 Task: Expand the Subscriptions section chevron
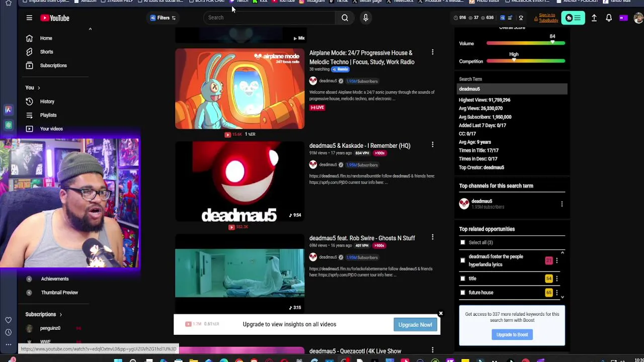[x=60, y=315]
